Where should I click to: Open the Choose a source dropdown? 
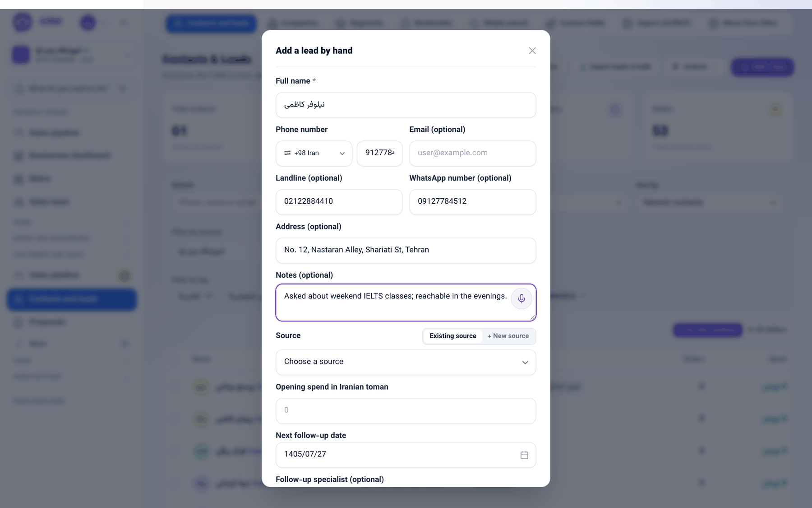point(406,362)
